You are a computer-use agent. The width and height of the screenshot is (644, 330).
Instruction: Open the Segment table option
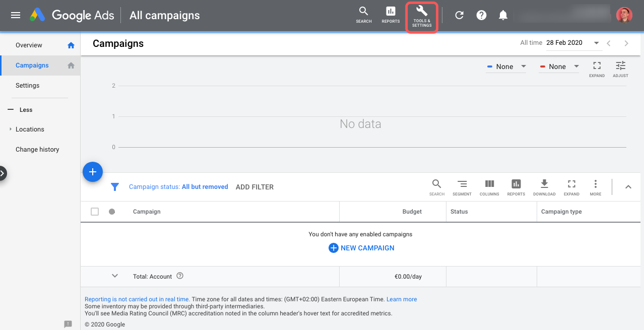462,187
